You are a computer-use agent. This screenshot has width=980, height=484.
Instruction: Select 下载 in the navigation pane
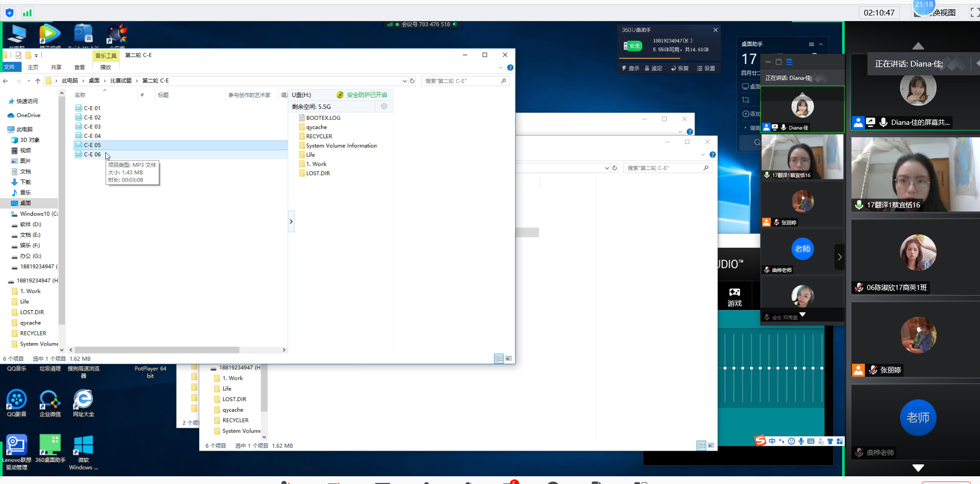click(x=25, y=182)
